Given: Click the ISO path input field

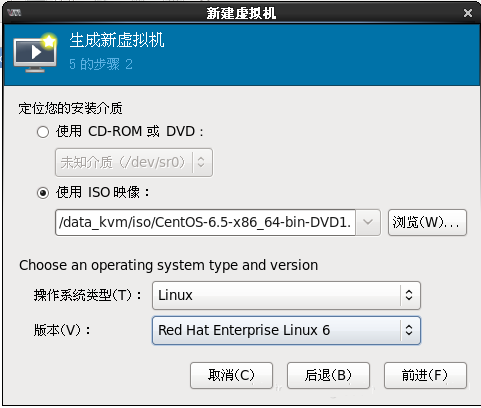Looking at the screenshot, I should pyautogui.click(x=205, y=222).
